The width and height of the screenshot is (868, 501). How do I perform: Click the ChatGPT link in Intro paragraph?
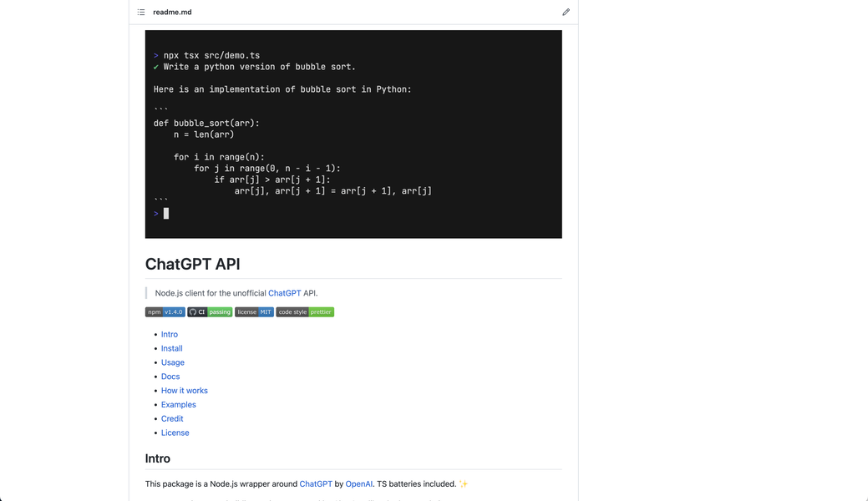(316, 484)
